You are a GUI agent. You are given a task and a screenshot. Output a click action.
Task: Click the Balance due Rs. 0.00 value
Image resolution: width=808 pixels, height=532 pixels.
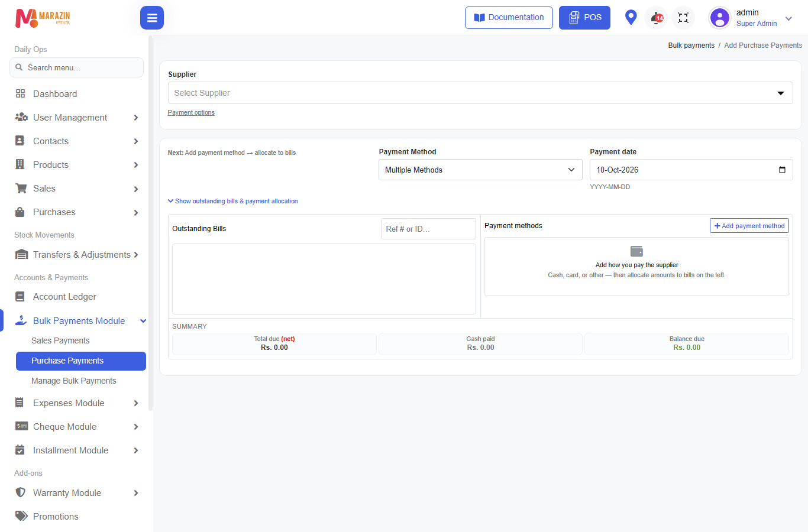(687, 348)
